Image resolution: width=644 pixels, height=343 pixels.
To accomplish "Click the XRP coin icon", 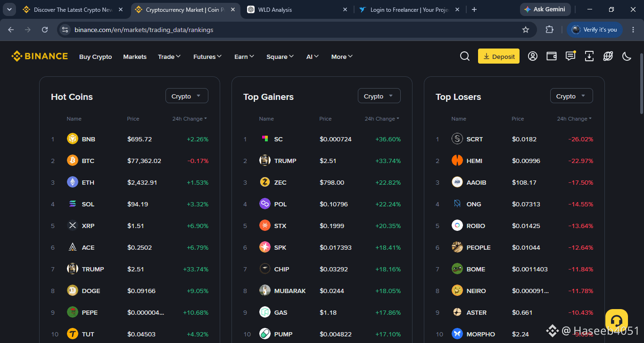I will pos(73,226).
